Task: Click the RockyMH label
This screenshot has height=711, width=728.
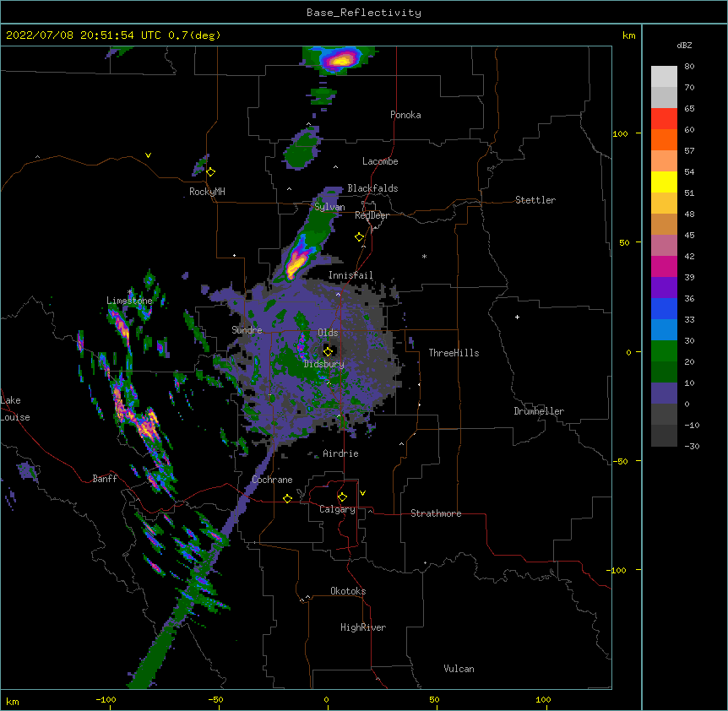Action: click(207, 191)
